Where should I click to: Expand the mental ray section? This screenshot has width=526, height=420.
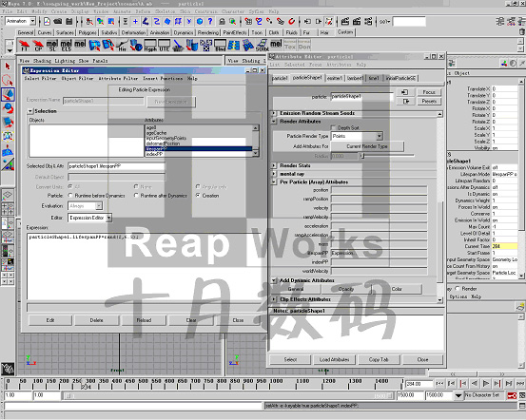tap(274, 174)
